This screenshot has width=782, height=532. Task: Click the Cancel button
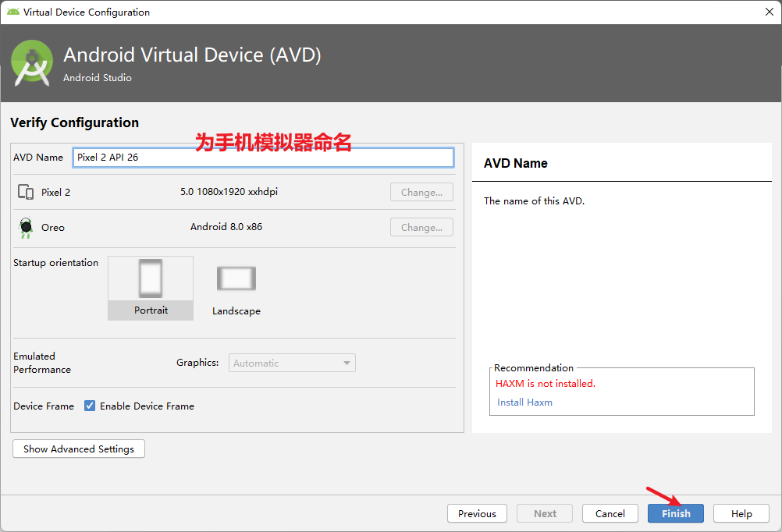point(610,513)
